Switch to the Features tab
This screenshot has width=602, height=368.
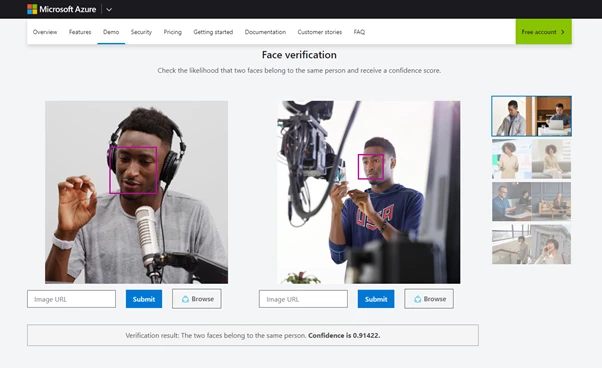click(x=80, y=32)
